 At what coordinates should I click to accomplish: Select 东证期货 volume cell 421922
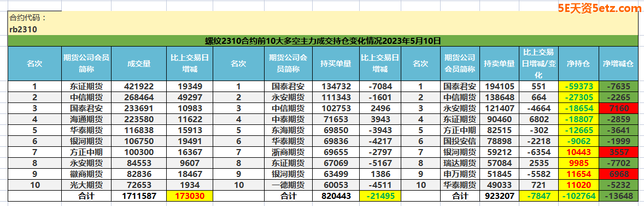tap(138, 87)
